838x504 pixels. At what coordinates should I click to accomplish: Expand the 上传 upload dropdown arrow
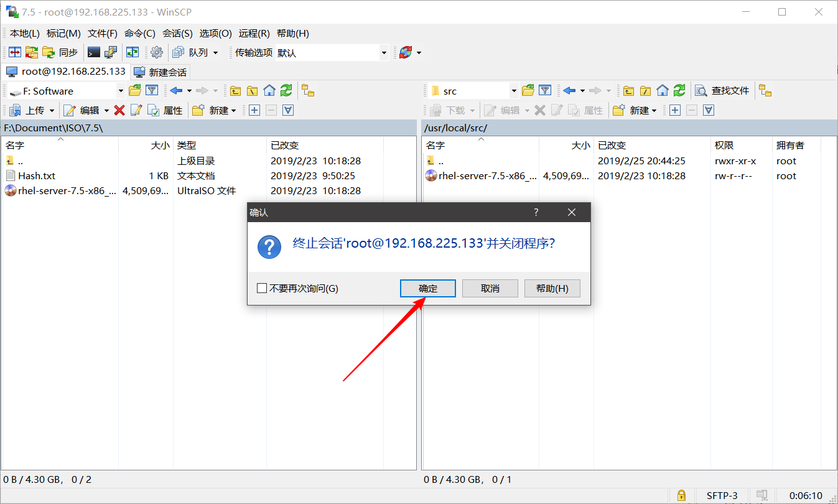tap(52, 110)
